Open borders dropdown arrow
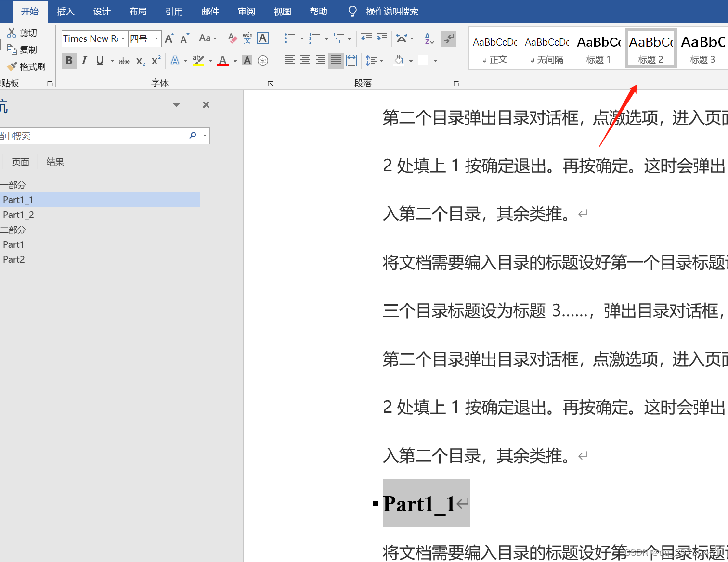Viewport: 728px width, 562px height. [x=435, y=61]
